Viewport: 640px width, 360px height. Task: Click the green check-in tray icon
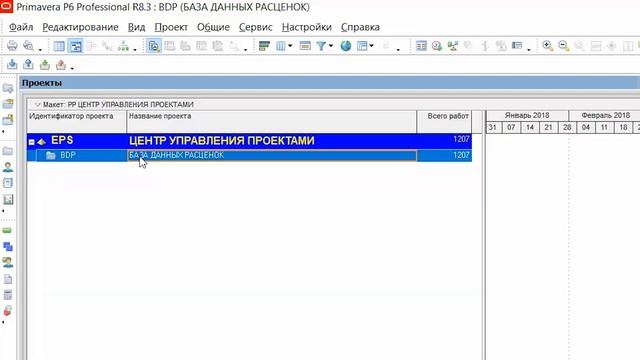click(44, 64)
